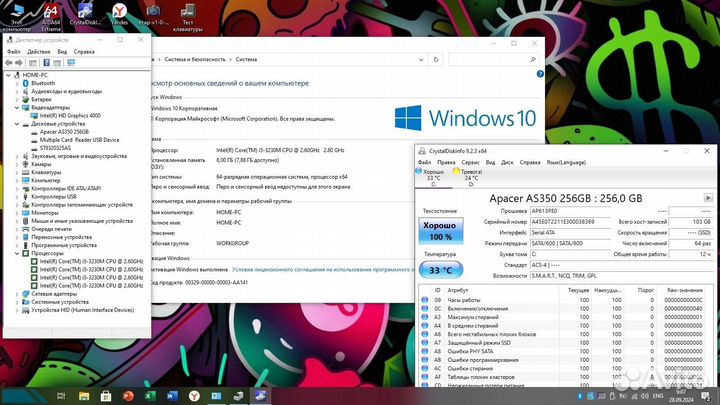This screenshot has height=405, width=720.
Task: Open 'Правка' menu in CrystalDiskInfo
Action: 446,163
